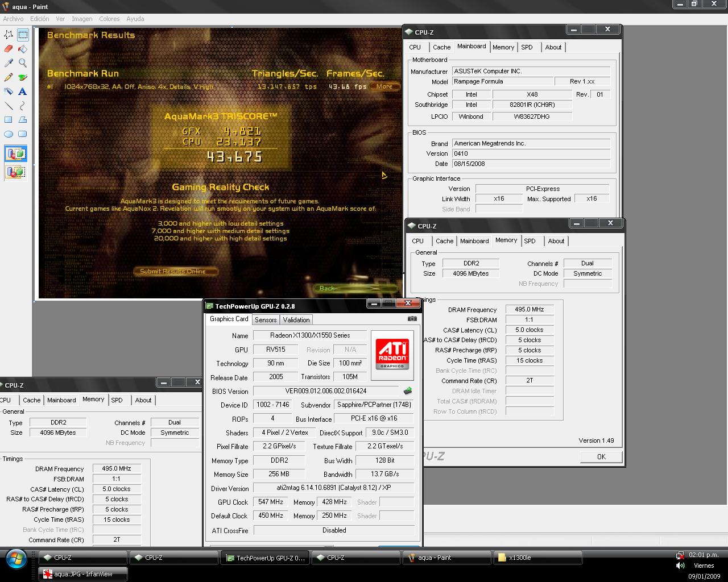
Task: Select the Text tool in Paint
Action: (x=23, y=91)
